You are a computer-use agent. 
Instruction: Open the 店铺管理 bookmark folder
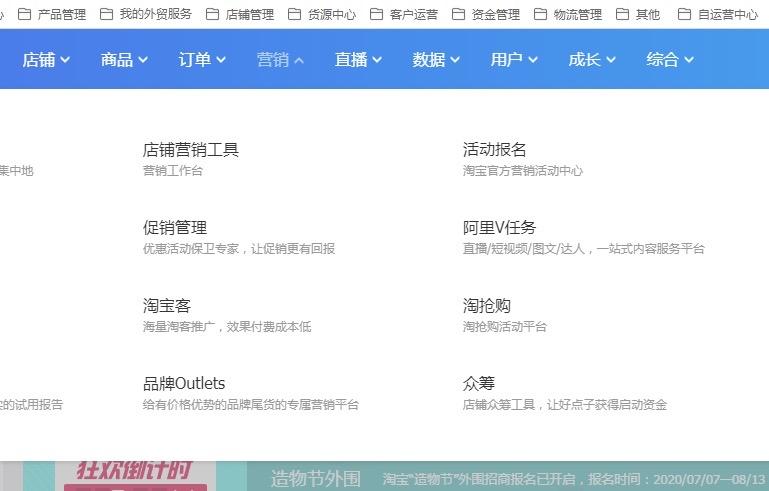(x=240, y=14)
